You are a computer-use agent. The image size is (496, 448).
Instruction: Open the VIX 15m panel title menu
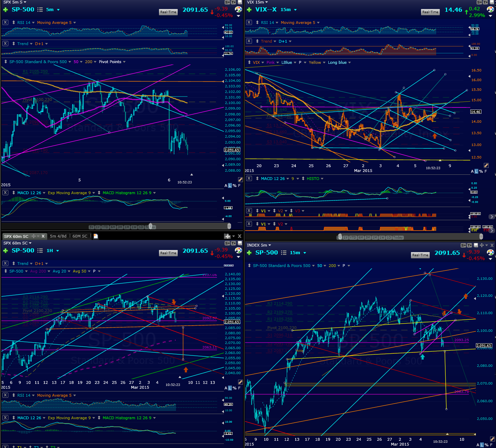[x=257, y=2]
